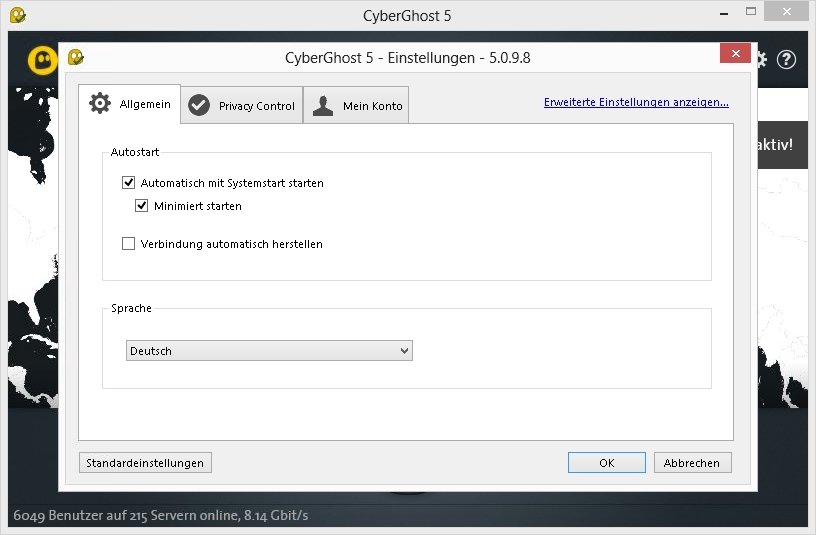This screenshot has width=816, height=535.
Task: Click the checkmark icon of Privacy Control
Action: [x=199, y=105]
